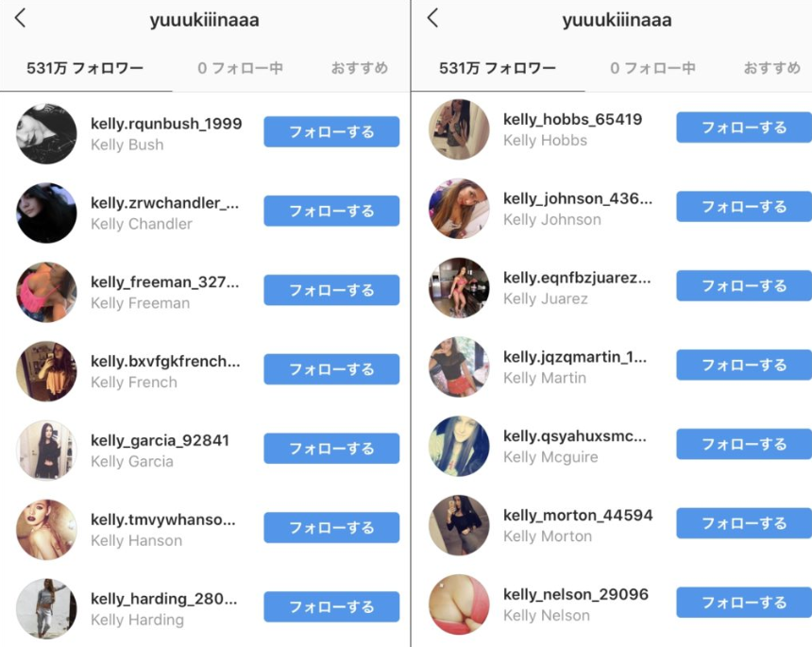Open the おすすめ tab on left screen
This screenshot has width=812, height=647.
tap(360, 68)
